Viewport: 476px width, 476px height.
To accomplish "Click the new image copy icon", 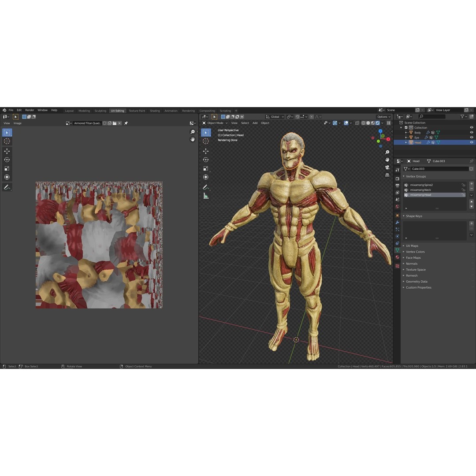I will click(x=110, y=123).
